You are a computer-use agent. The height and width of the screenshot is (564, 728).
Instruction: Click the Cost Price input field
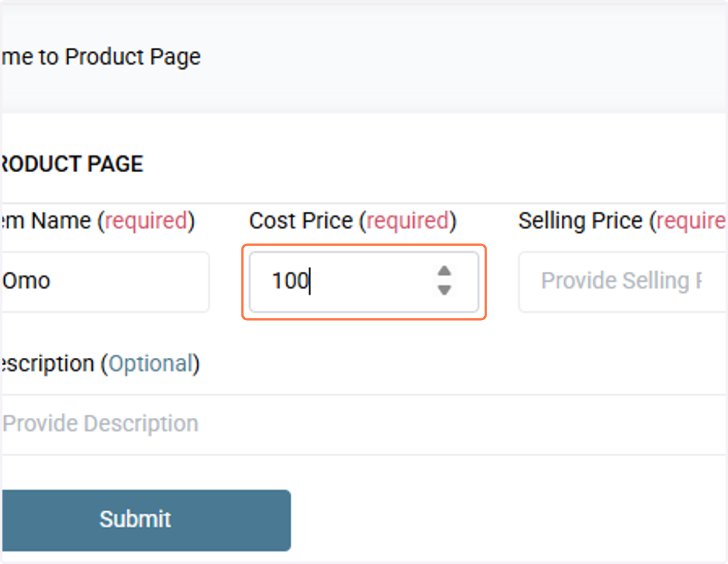[x=364, y=282]
